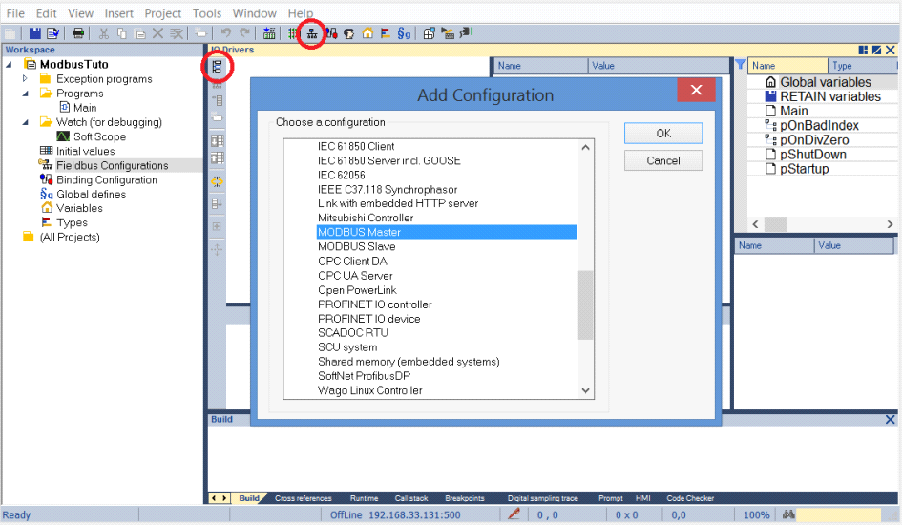The height and width of the screenshot is (526, 904).
Task: Select PROFINET IO device configuration
Action: pos(369,319)
